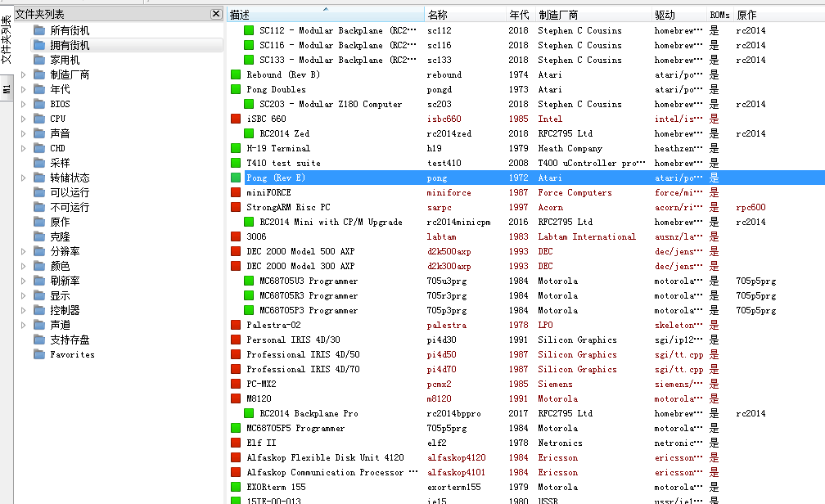Switch to the 文件夹列表 vertical tab

click(x=7, y=39)
